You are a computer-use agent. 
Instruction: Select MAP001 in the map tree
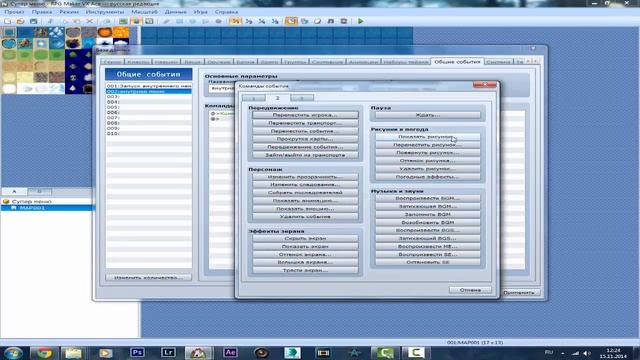[32, 208]
